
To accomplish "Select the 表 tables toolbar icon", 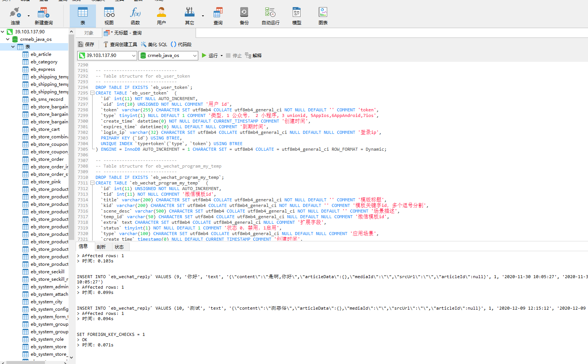I will point(83,16).
